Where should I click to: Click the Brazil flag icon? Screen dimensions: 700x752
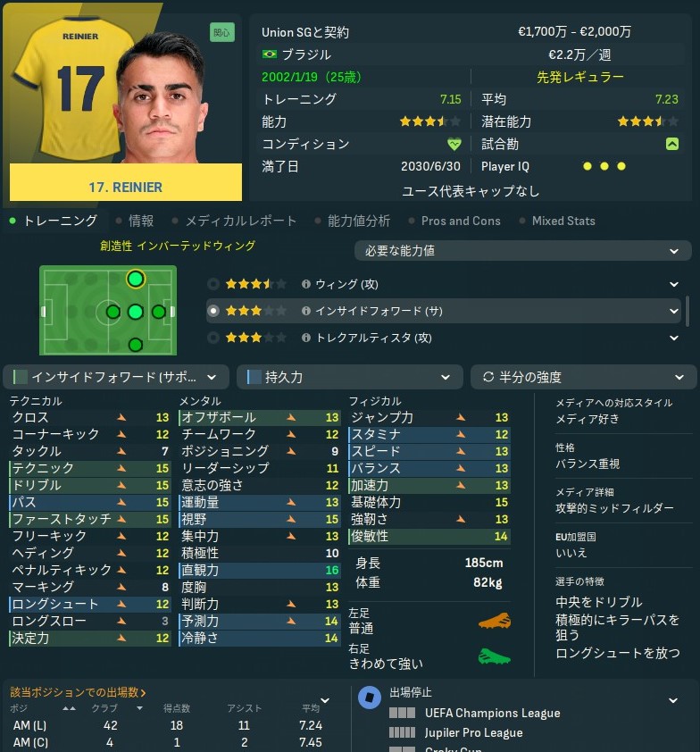(x=270, y=54)
